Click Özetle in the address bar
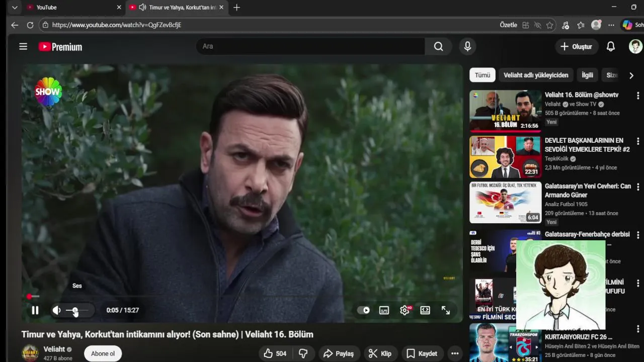 click(x=508, y=25)
